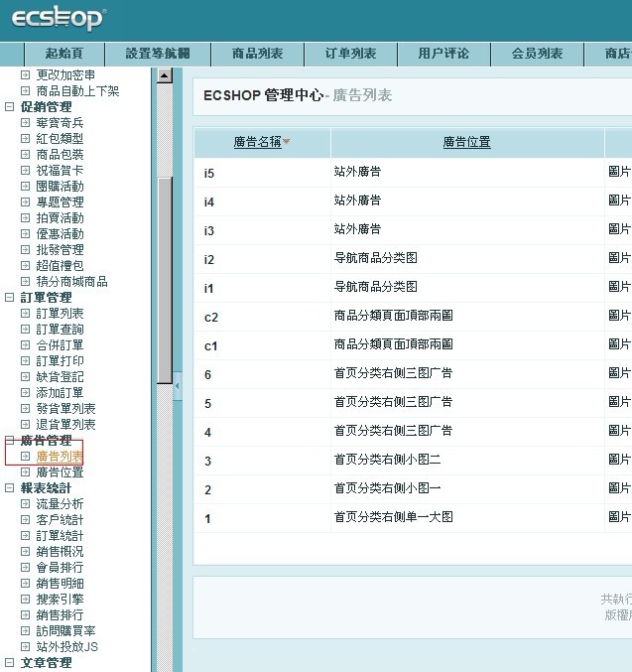Open the 会员列表 top tab
The width and height of the screenshot is (632, 672).
538,54
